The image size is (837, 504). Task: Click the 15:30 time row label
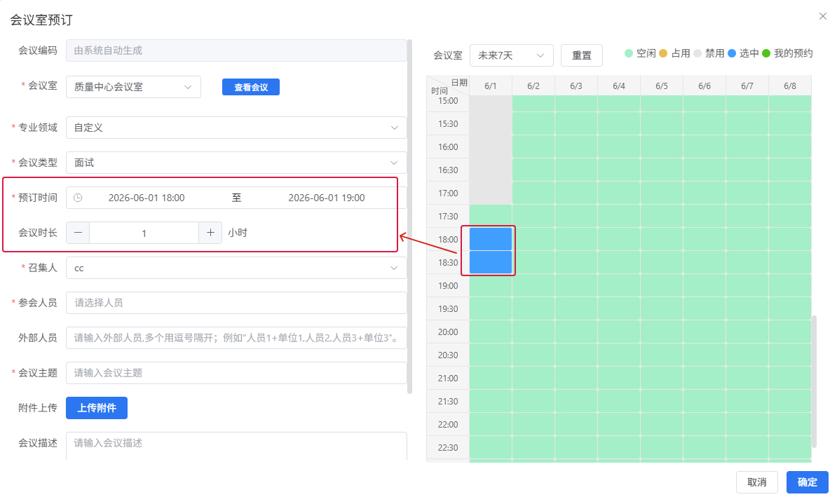click(448, 124)
